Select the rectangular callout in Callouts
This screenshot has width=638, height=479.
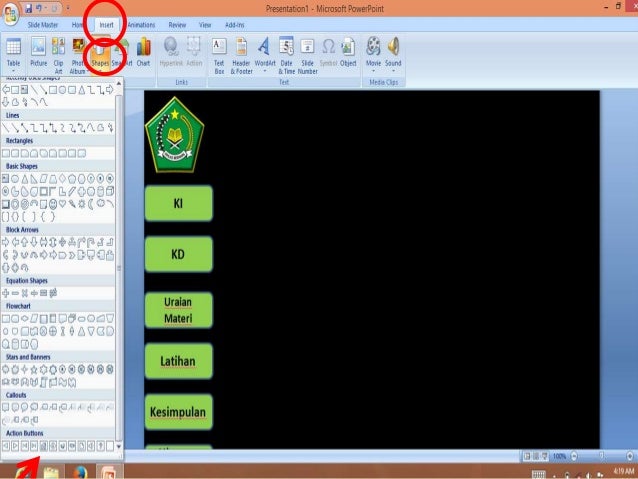tap(6, 407)
